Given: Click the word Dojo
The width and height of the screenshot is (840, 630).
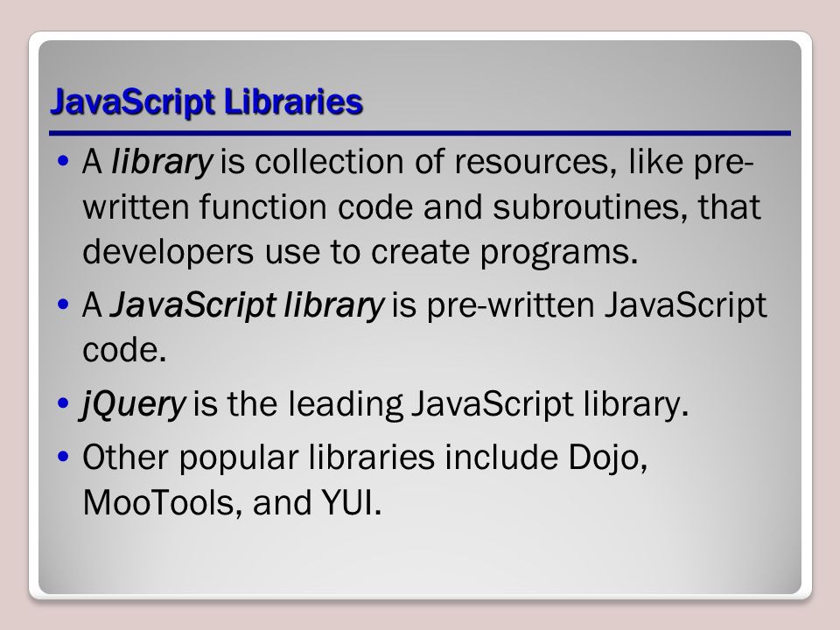Looking at the screenshot, I should point(607,458).
